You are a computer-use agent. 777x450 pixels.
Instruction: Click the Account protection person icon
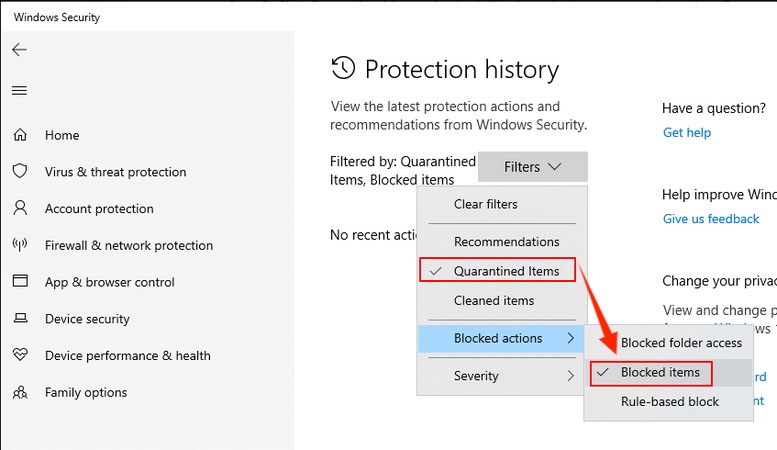click(x=20, y=209)
